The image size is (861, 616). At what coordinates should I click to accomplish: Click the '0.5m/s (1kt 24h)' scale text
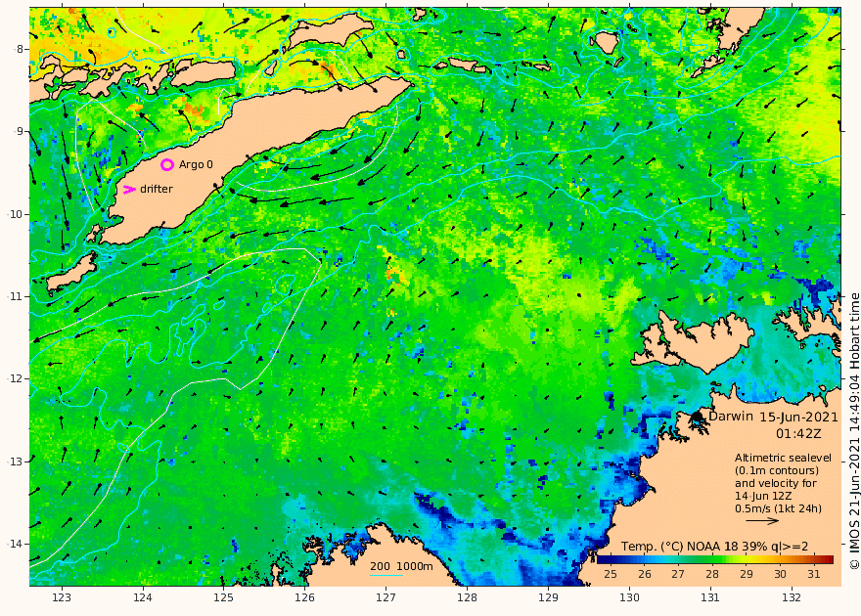(778, 508)
